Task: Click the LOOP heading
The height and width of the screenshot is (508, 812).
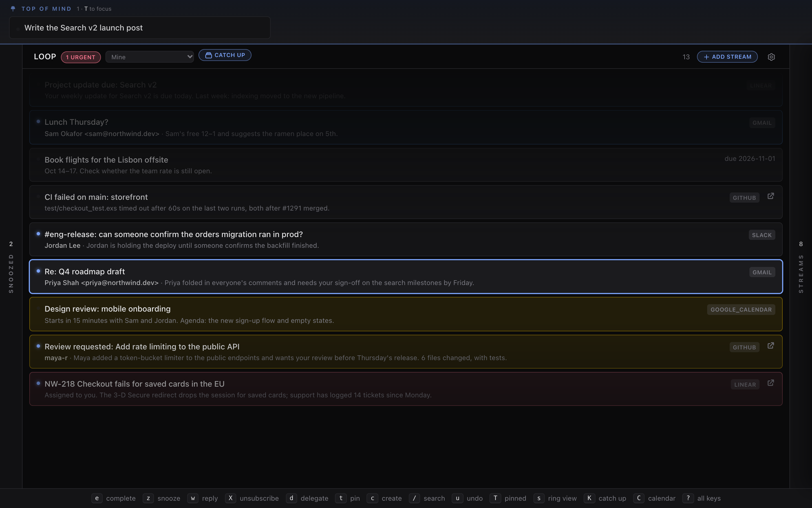Action: [x=45, y=56]
